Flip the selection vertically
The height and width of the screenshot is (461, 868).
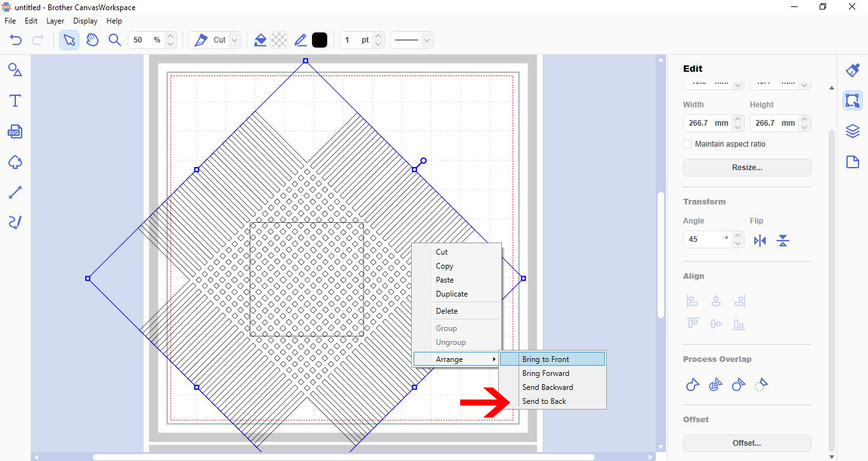point(783,241)
